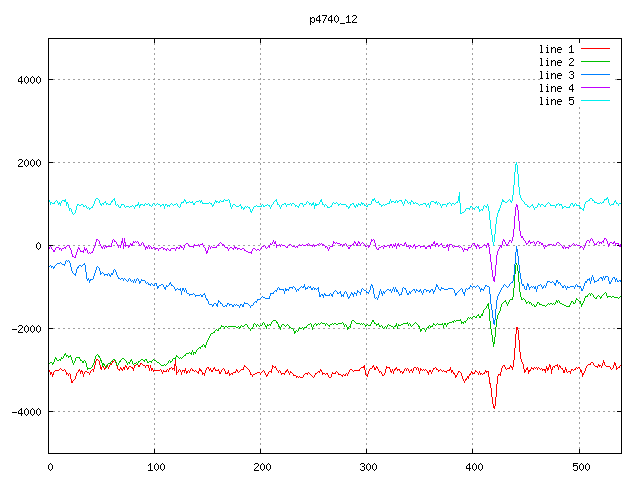The image size is (640, 480).
Task: Click the x-axis label 300
Action: (x=368, y=467)
